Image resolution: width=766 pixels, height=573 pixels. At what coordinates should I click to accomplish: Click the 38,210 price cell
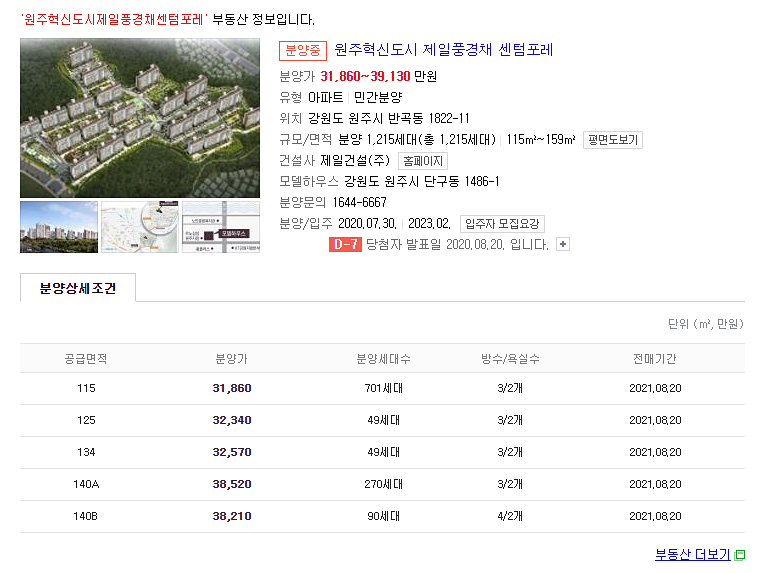point(232,516)
